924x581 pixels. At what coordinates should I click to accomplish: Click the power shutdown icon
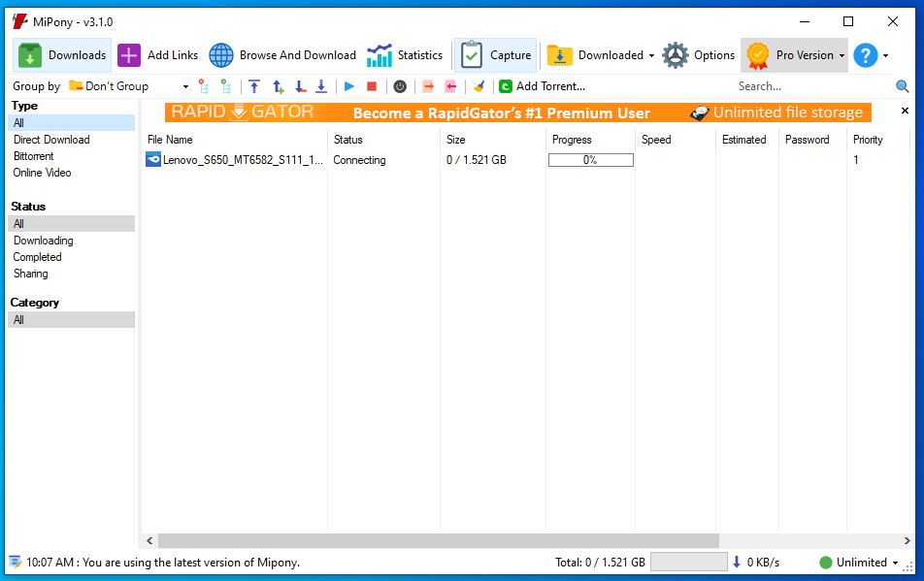[400, 86]
